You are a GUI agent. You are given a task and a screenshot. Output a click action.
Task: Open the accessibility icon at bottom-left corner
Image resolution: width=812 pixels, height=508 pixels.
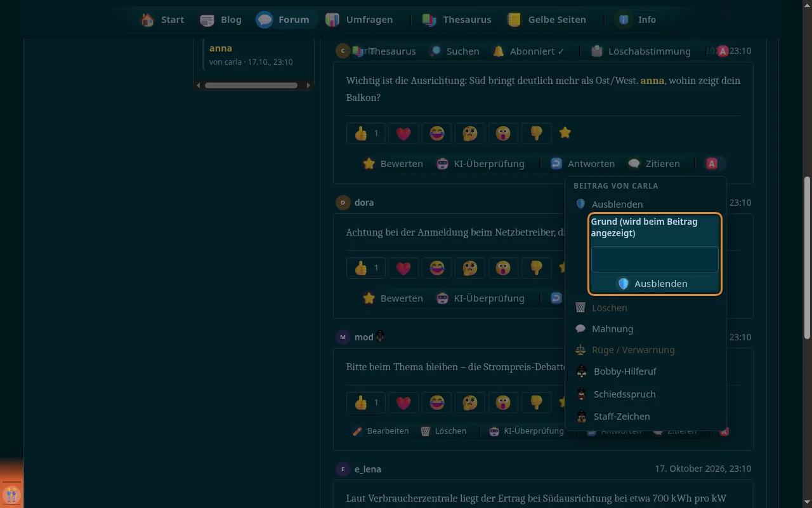tap(11, 494)
